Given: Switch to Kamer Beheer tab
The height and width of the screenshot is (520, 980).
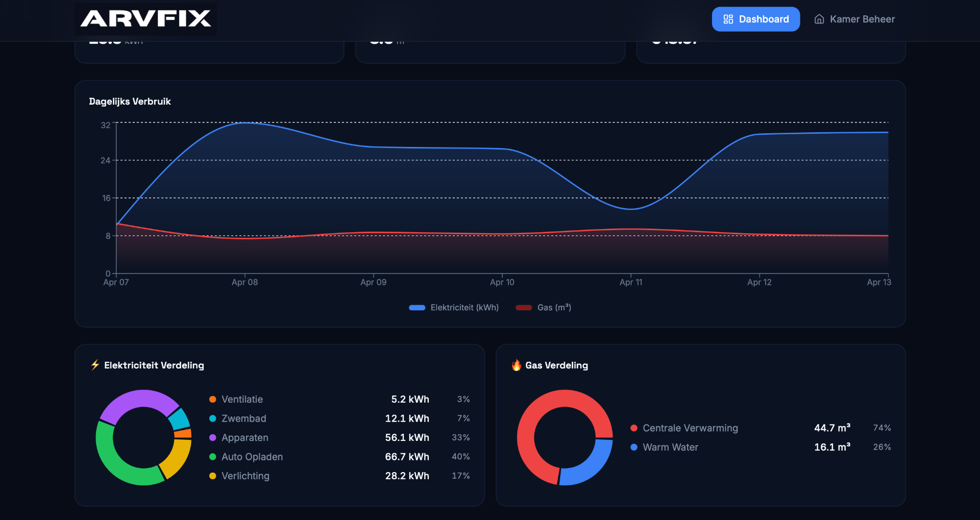Looking at the screenshot, I should pyautogui.click(x=855, y=19).
